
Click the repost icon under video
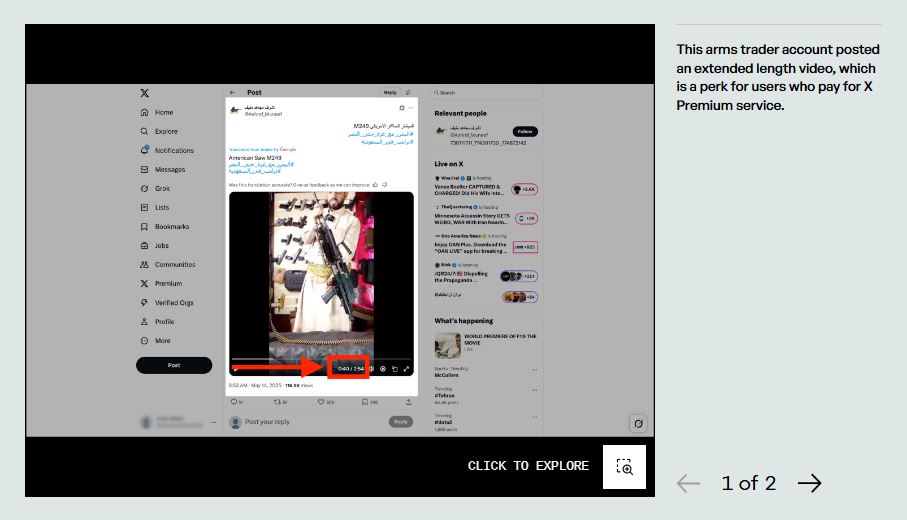[x=277, y=402]
